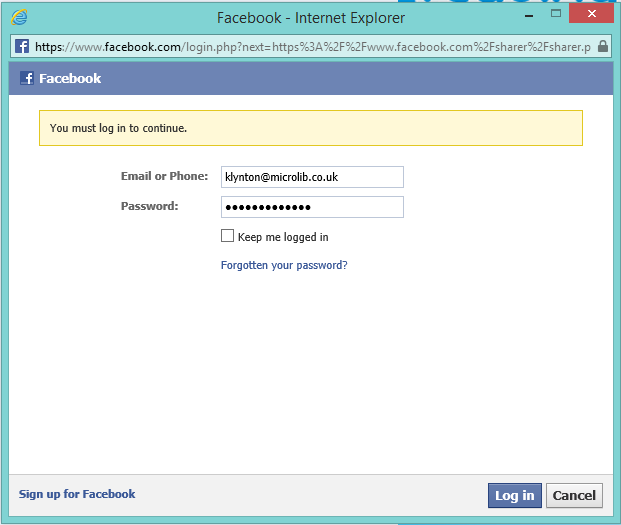Click the 'Keep me logged in' label text
The height and width of the screenshot is (525, 621).
coord(283,237)
